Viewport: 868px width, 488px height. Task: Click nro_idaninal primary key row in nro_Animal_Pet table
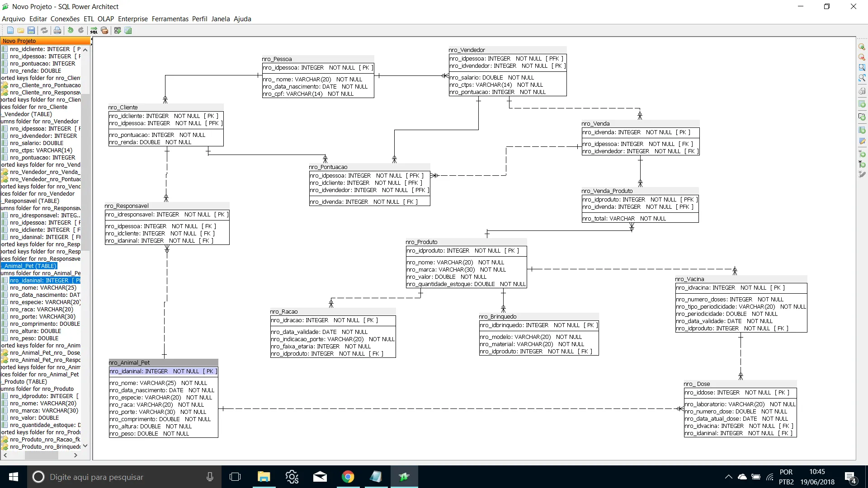[163, 371]
